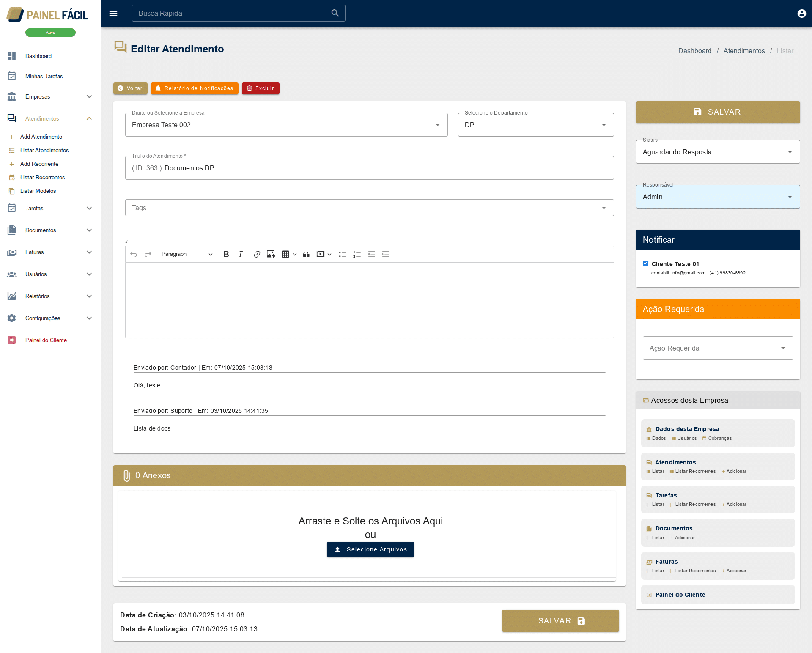Image resolution: width=812 pixels, height=653 pixels.
Task: Open Listar Atendimentos in sidebar
Action: pyautogui.click(x=44, y=150)
